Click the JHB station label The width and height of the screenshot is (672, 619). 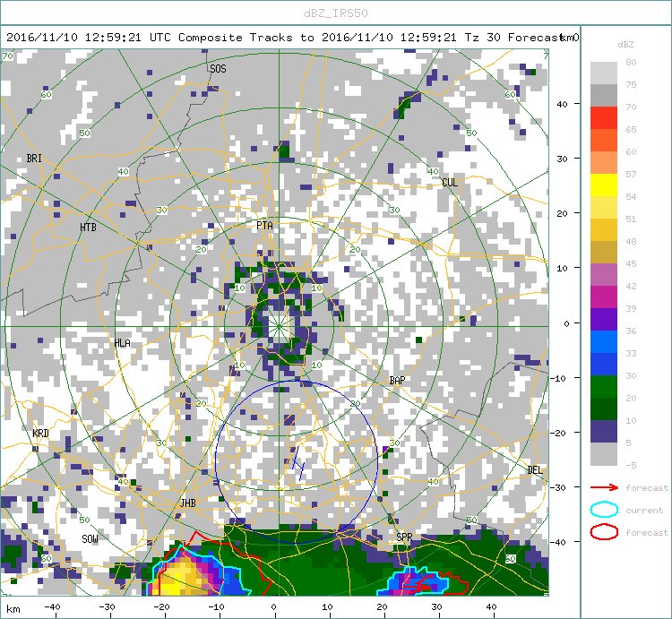coord(188,503)
